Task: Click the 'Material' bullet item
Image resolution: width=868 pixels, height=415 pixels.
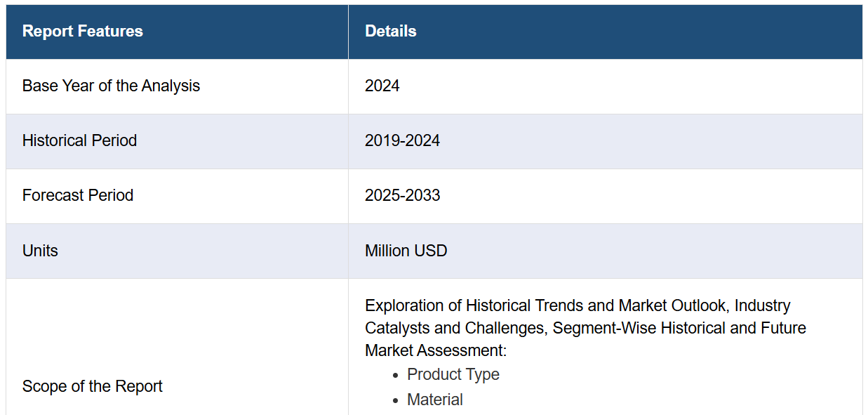Action: click(435, 400)
